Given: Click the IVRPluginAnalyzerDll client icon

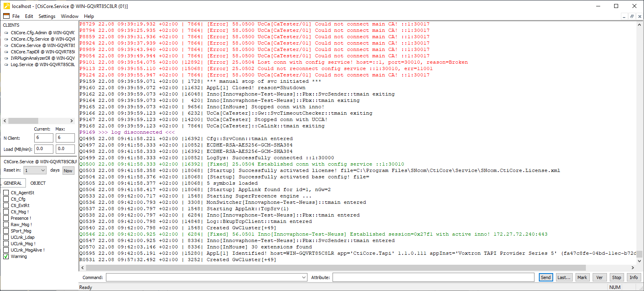Looking at the screenshot, I should tap(6, 59).
